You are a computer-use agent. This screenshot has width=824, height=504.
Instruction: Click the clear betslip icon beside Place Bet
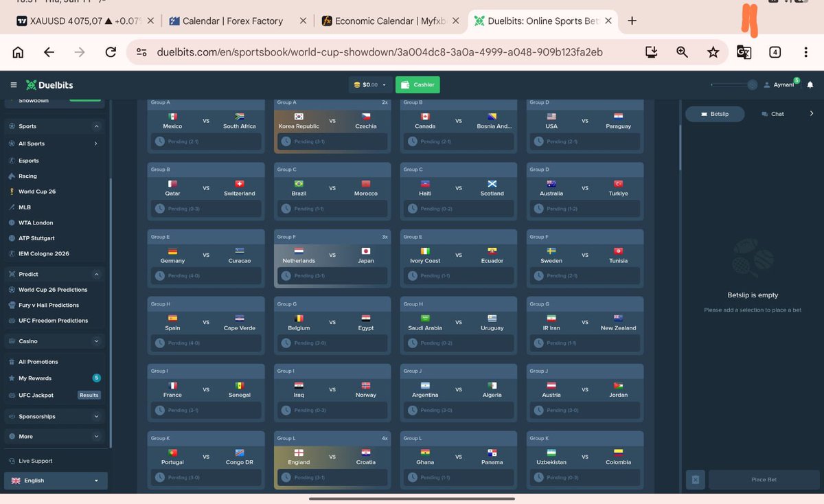pos(695,479)
